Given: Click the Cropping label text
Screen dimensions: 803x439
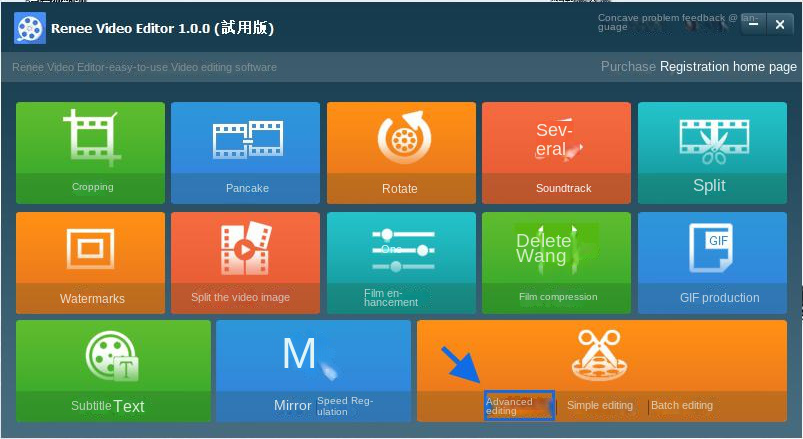Looking at the screenshot, I should (93, 186).
